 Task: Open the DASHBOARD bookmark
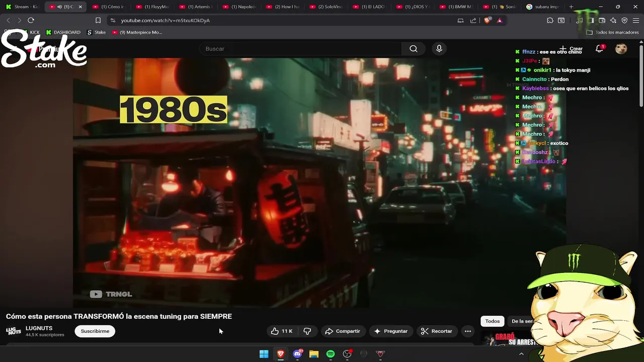63,32
